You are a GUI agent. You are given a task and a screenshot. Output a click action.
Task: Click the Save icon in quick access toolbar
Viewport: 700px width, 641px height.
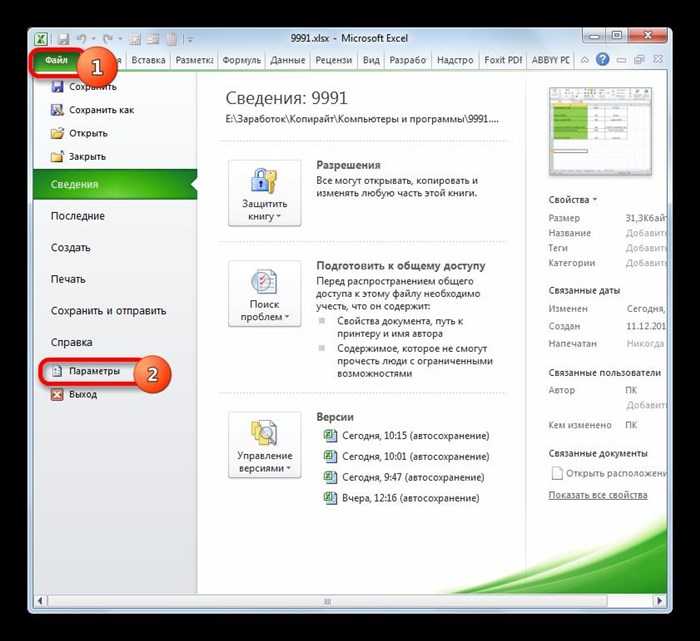click(63, 39)
